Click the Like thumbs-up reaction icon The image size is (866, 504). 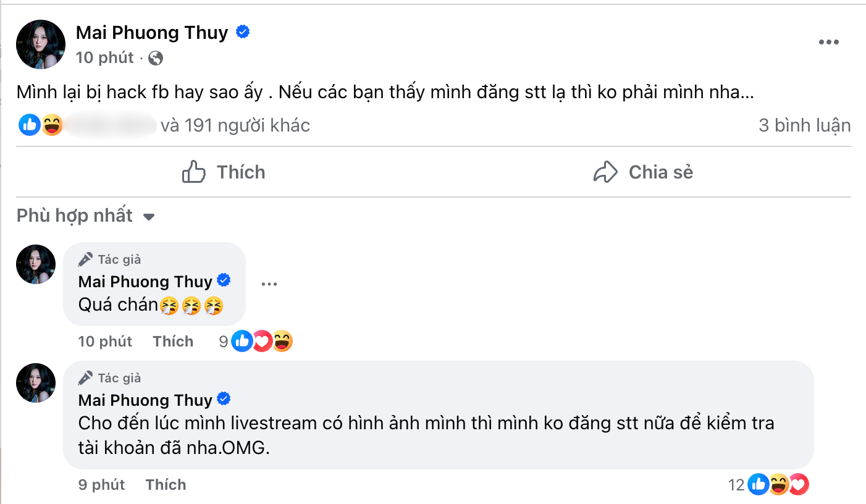[28, 125]
